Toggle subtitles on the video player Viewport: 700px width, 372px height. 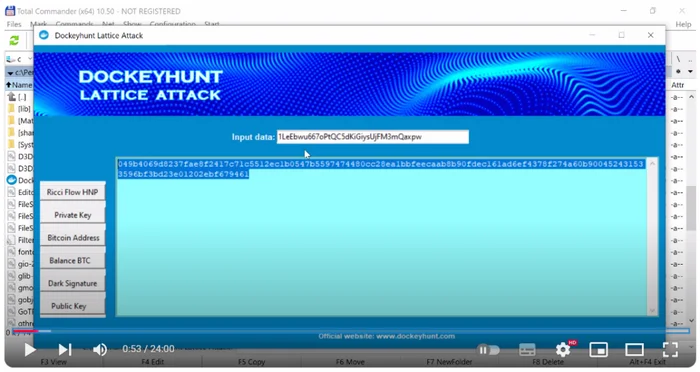527,350
